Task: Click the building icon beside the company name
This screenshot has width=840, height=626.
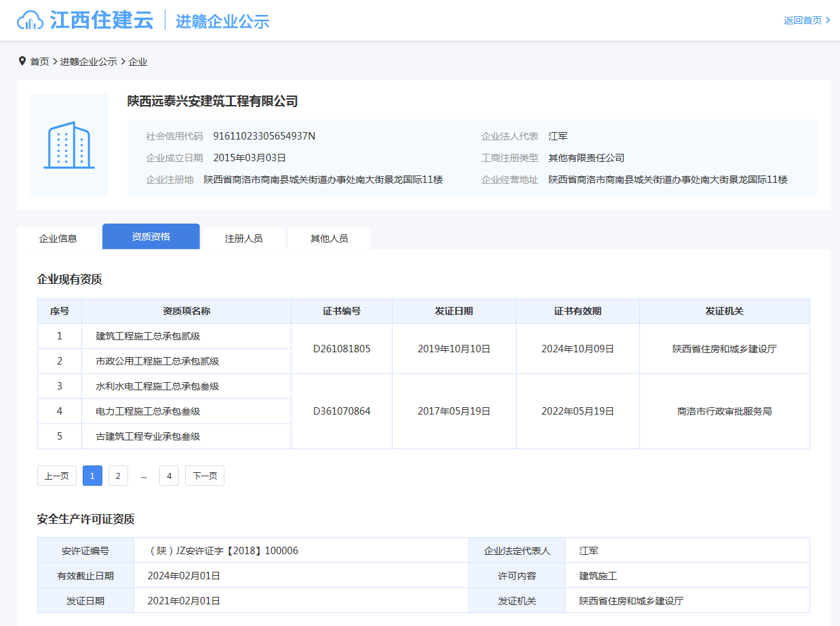Action: tap(68, 144)
